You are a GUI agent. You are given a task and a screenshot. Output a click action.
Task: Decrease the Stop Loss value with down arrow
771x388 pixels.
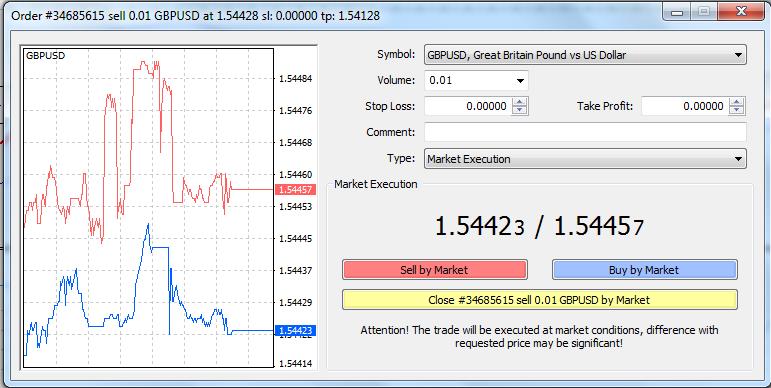(x=520, y=110)
